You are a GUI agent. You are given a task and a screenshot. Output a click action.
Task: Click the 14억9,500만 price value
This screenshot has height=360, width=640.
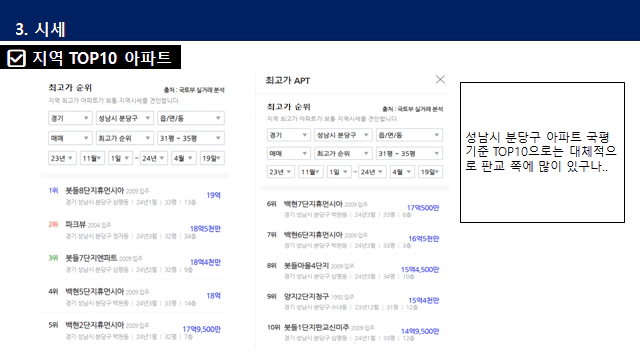[420, 331]
